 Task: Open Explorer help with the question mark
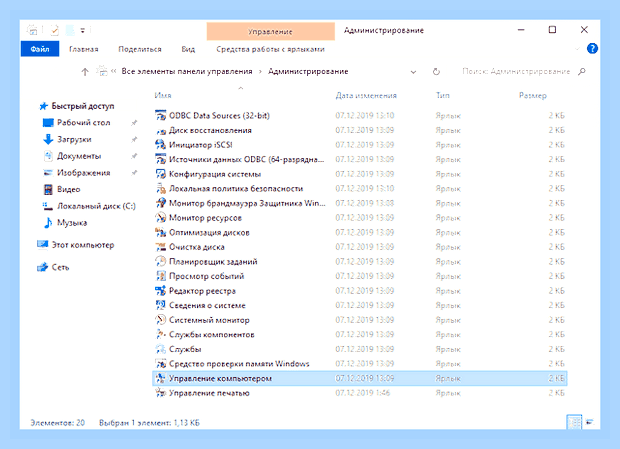tap(592, 49)
